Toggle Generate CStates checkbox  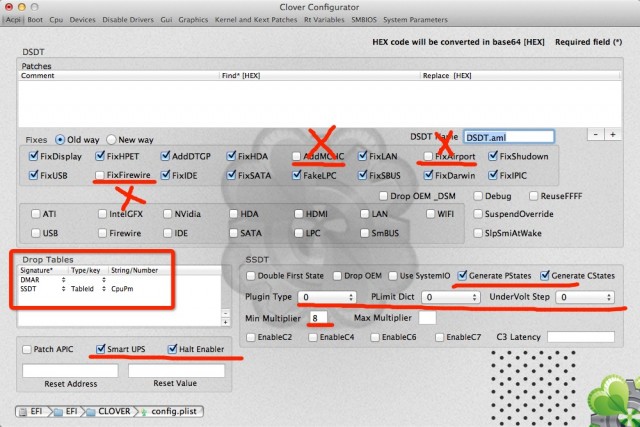pyautogui.click(x=545, y=276)
